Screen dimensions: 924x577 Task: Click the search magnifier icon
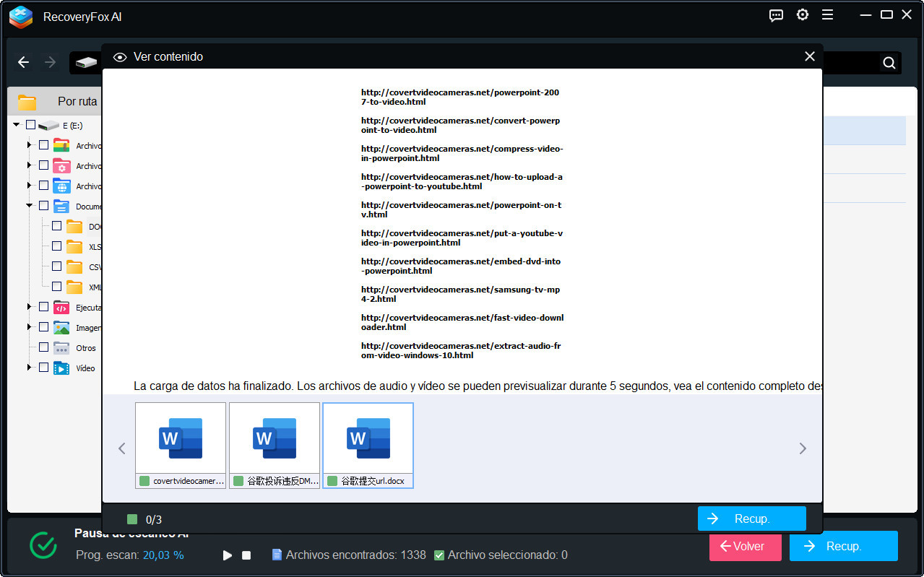point(889,63)
